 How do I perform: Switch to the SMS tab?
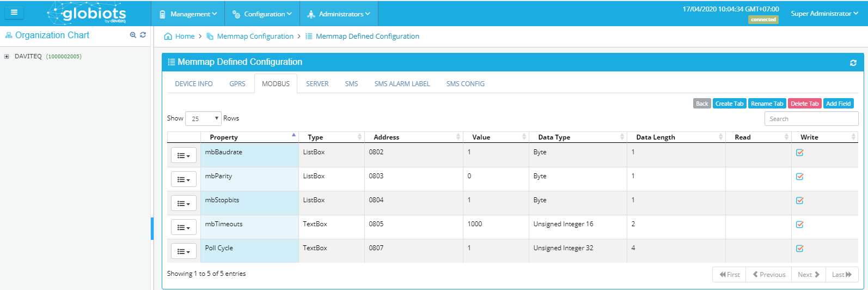tap(351, 84)
